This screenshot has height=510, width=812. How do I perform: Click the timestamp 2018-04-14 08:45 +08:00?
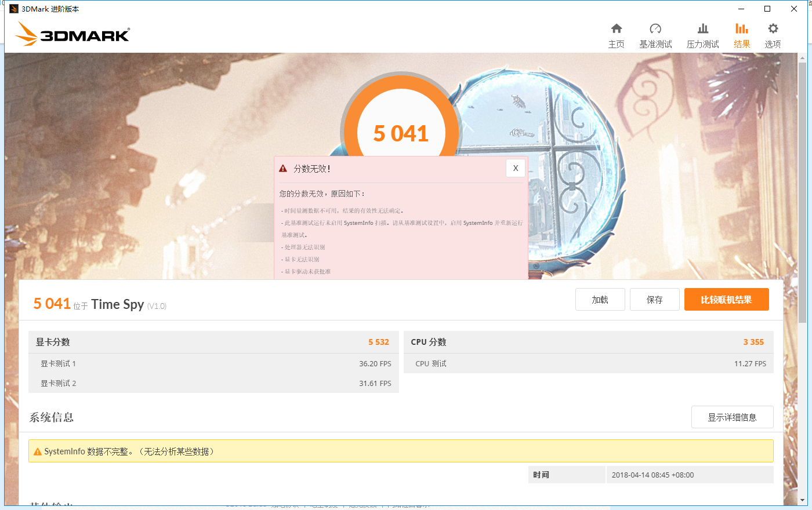click(x=652, y=475)
